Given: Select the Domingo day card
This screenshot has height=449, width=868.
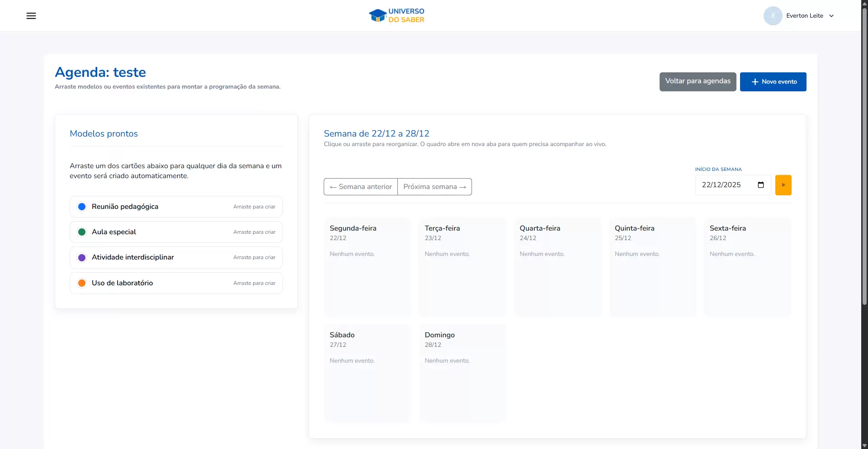Looking at the screenshot, I should pos(462,373).
